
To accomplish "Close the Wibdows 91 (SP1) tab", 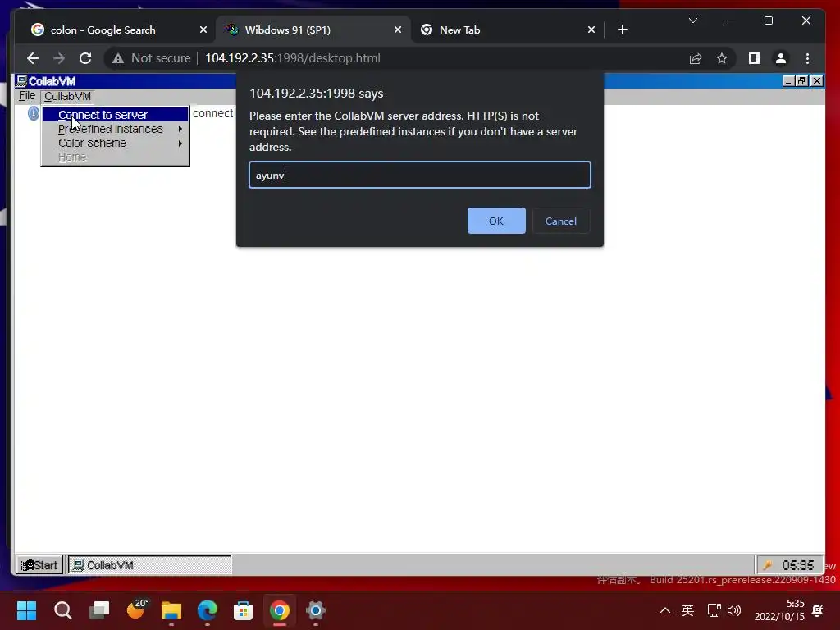I will pyautogui.click(x=398, y=30).
